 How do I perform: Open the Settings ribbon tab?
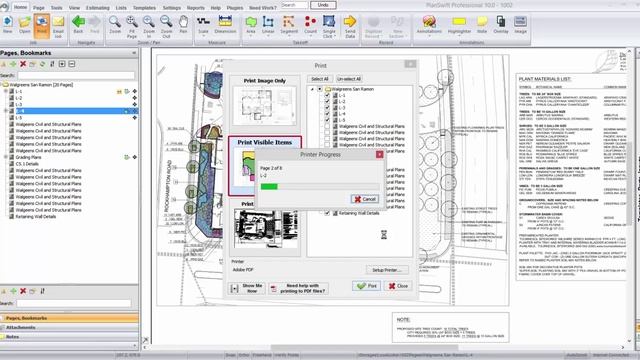tap(171, 8)
